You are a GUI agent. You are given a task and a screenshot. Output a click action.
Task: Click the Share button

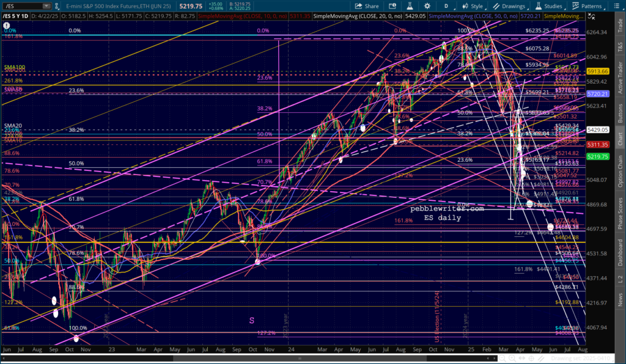367,6
